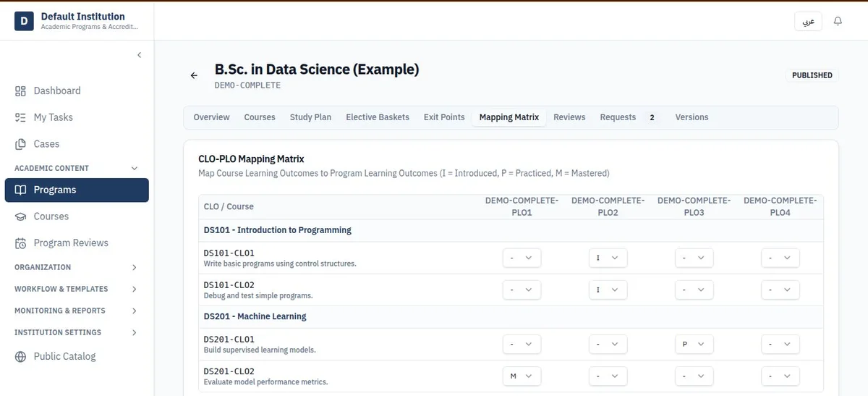
Task: Open Public Catalog in sidebar
Action: tap(77, 356)
